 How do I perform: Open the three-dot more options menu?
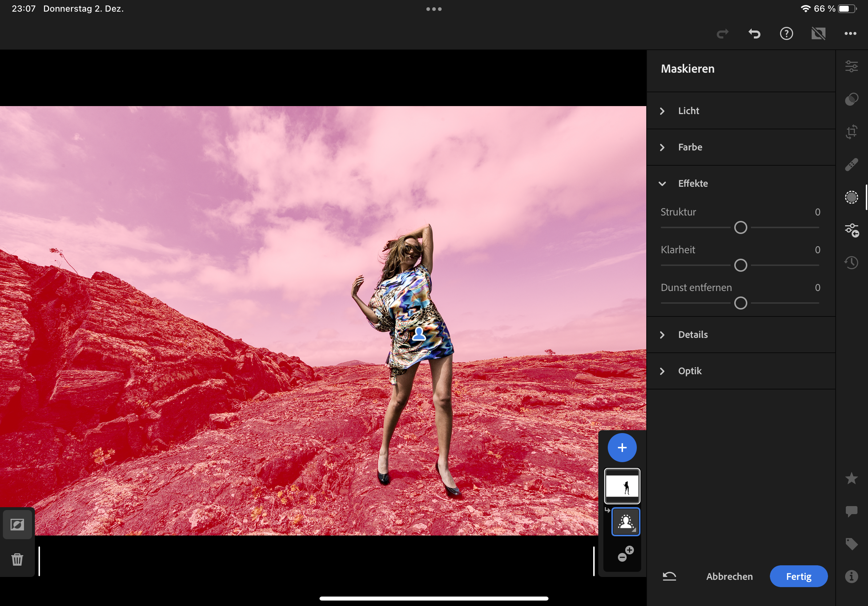coord(850,34)
